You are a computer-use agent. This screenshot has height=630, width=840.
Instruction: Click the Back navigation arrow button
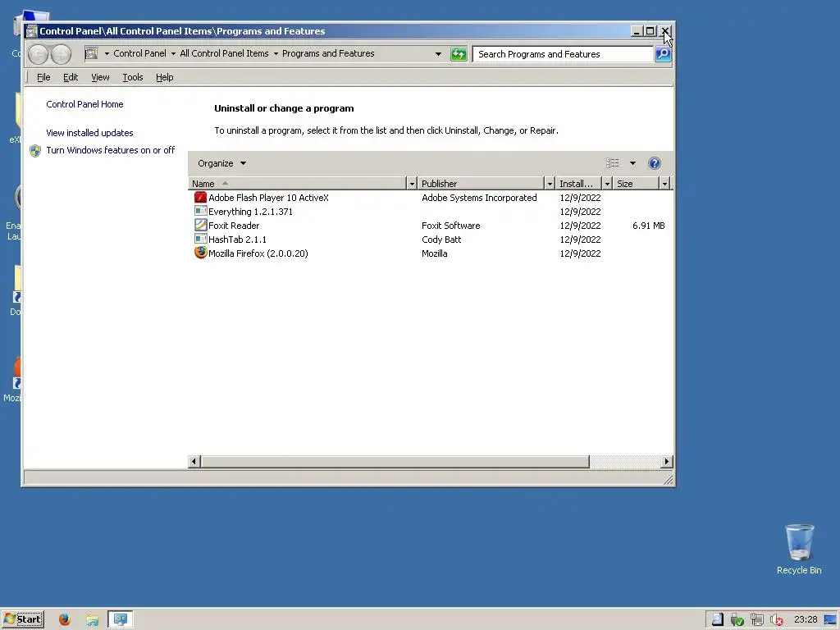(x=38, y=54)
